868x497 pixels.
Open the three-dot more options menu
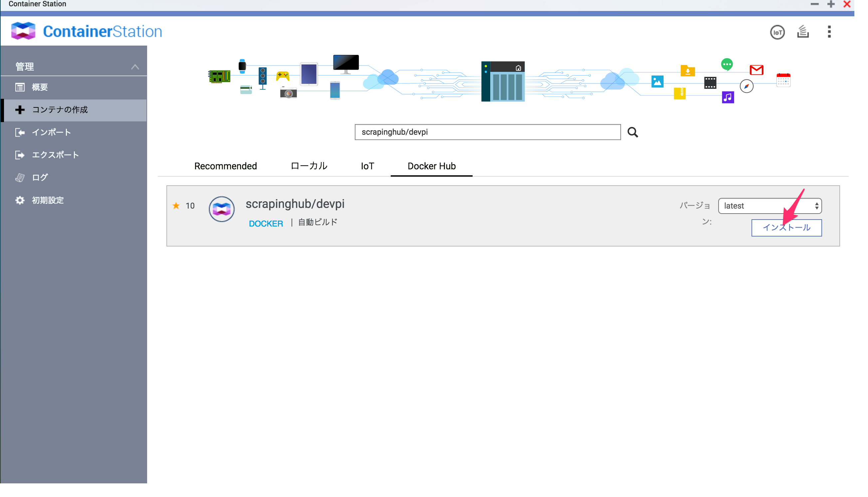click(x=829, y=32)
